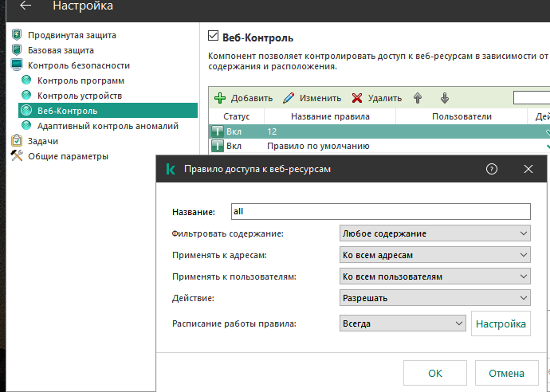
Task: Click the green plus Добавить icon
Action: point(220,98)
